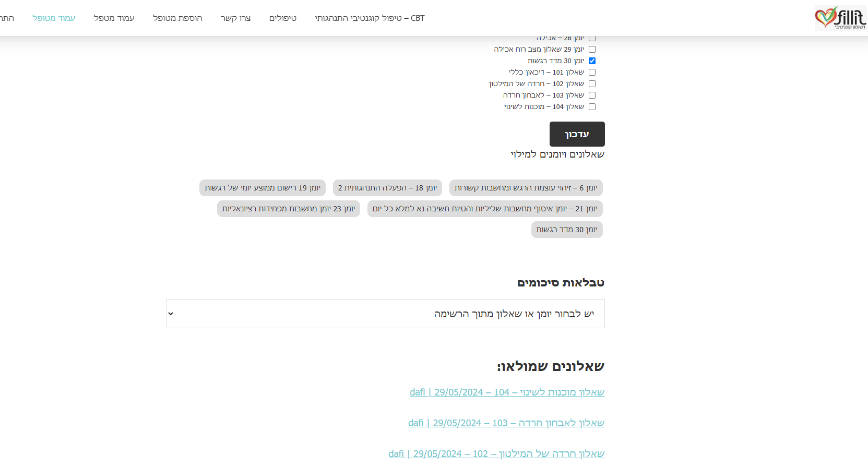Select the יומן 19 רישום ממוצע יומי tag
868x467 pixels.
(x=263, y=188)
